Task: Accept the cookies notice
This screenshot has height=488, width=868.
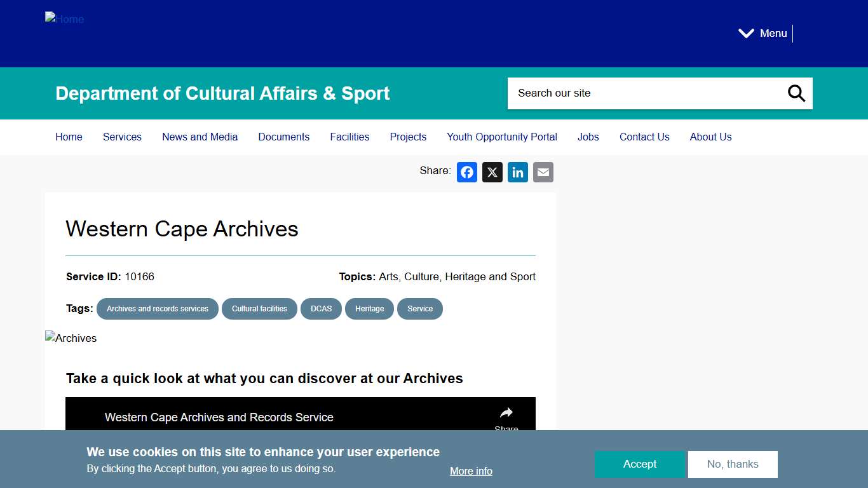Action: tap(640, 464)
